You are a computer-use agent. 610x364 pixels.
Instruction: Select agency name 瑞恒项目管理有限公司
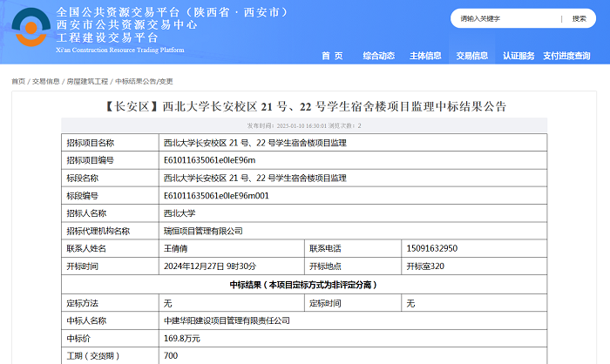(203, 231)
